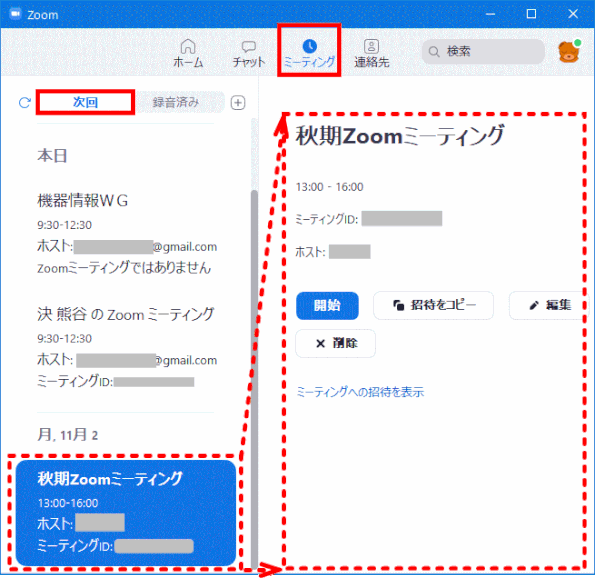Open the チャット tab

tap(249, 53)
